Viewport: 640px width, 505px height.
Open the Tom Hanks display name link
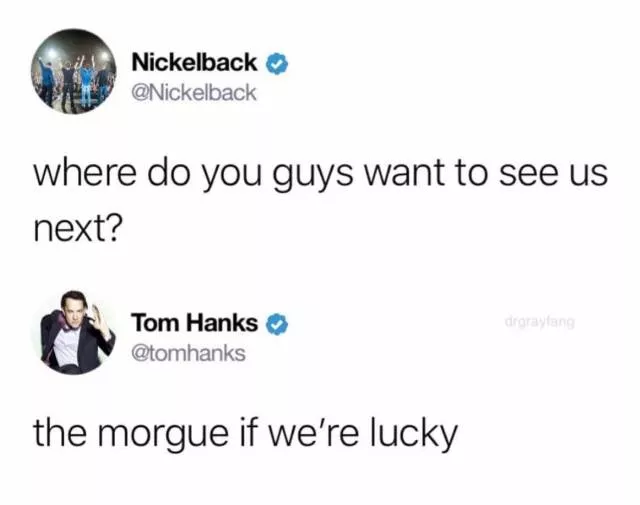tap(194, 323)
